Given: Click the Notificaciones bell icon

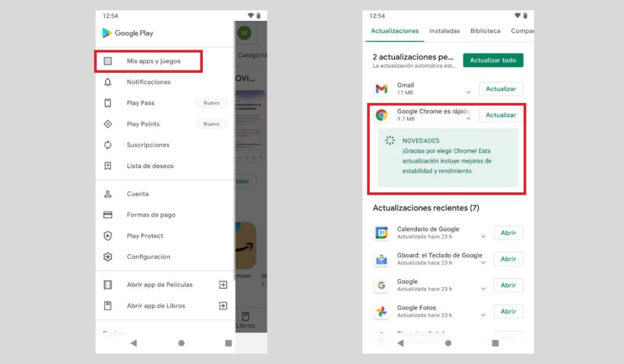Looking at the screenshot, I should coord(108,82).
